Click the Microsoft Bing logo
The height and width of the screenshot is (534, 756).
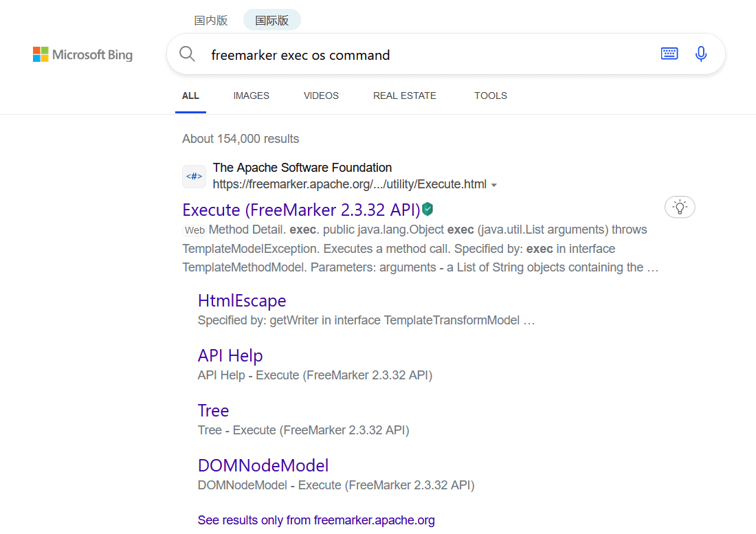click(x=82, y=55)
